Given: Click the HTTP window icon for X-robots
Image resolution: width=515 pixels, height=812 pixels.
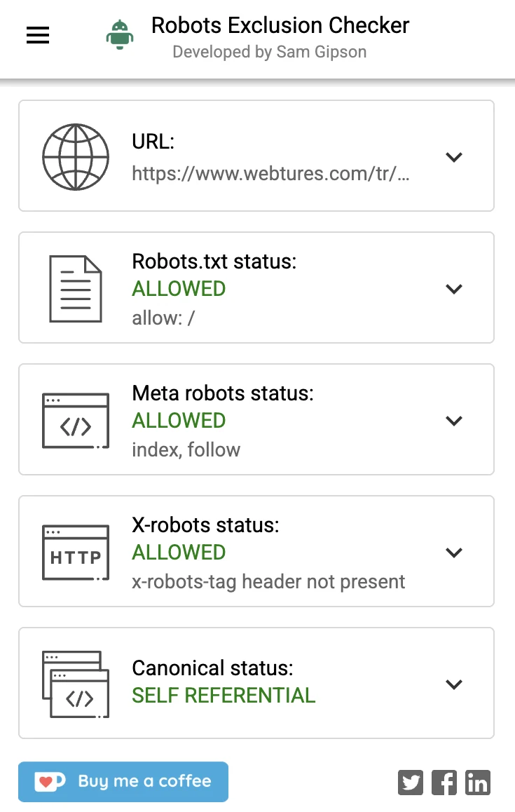Looking at the screenshot, I should pos(75,551).
